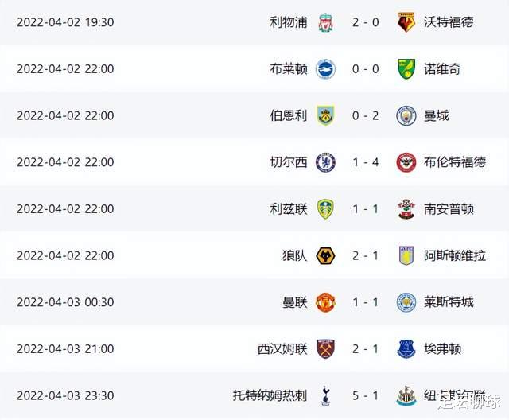Click the Liverpool club crest
This screenshot has width=509, height=420.
point(325,22)
